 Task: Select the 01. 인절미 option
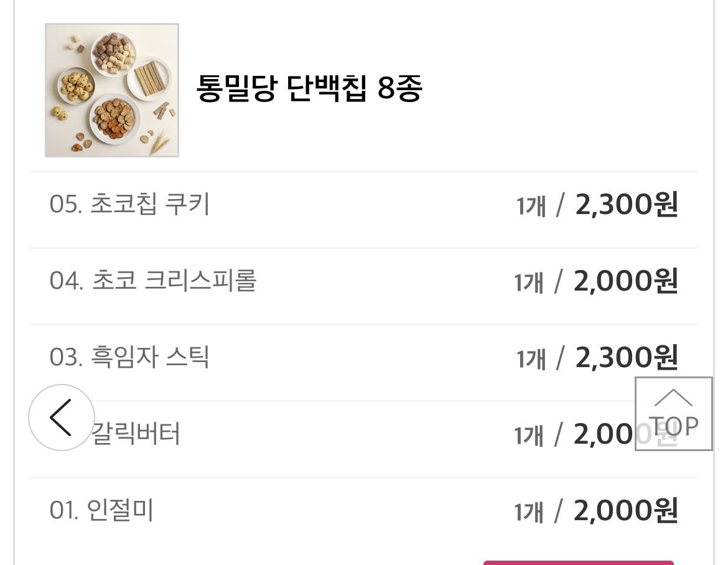tap(102, 510)
